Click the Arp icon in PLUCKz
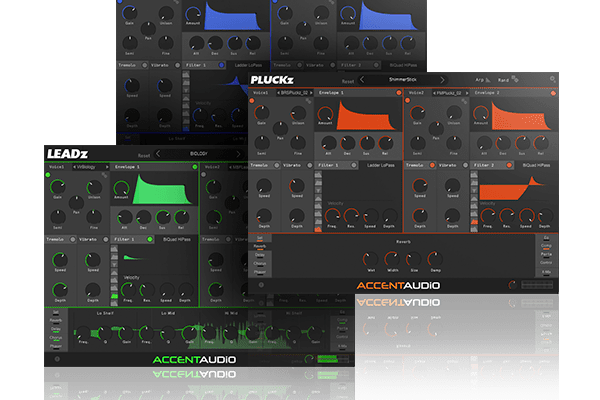The image size is (600, 400). [x=488, y=80]
